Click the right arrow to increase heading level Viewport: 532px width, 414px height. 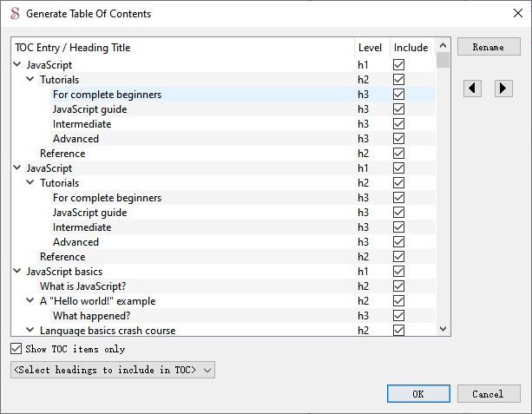(x=503, y=89)
